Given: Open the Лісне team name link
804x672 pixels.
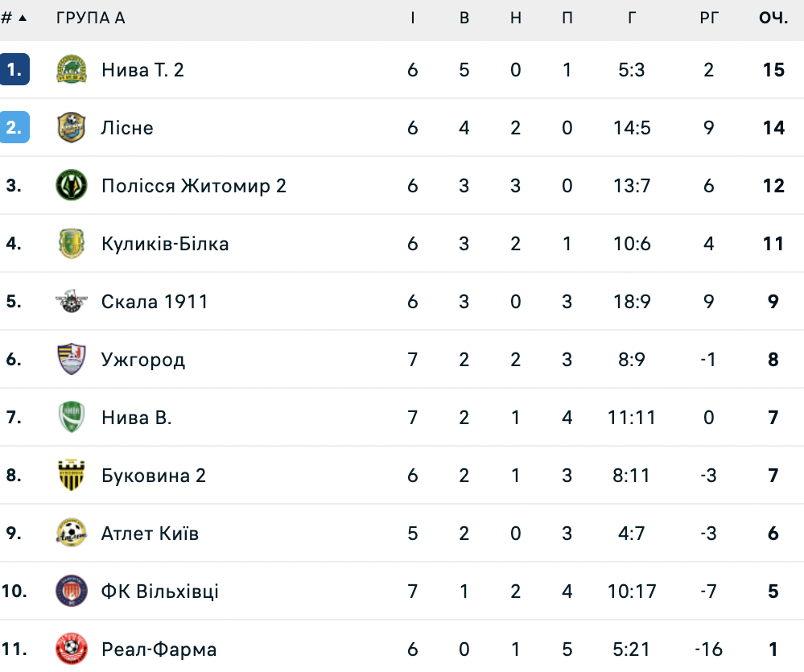Looking at the screenshot, I should coord(127,128).
